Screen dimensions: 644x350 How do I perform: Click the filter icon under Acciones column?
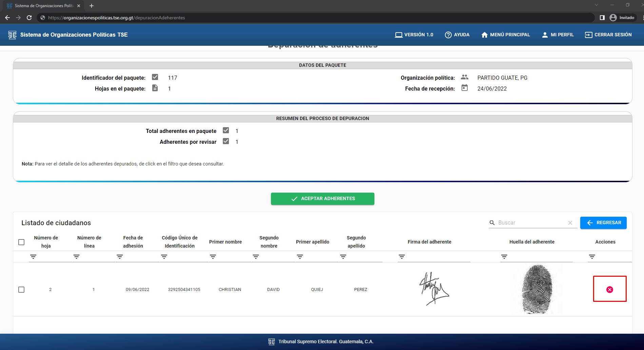[x=592, y=257]
